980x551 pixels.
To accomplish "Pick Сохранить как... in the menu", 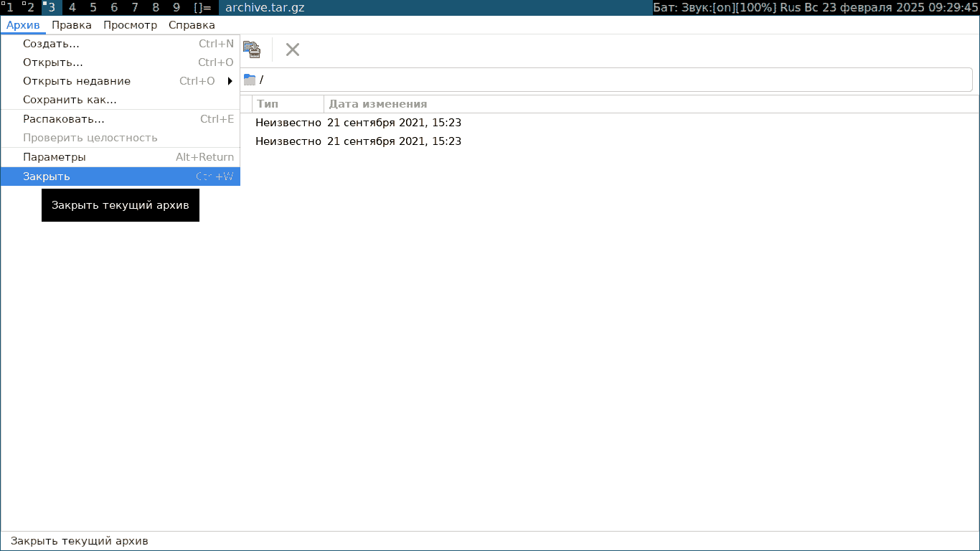I will click(70, 100).
